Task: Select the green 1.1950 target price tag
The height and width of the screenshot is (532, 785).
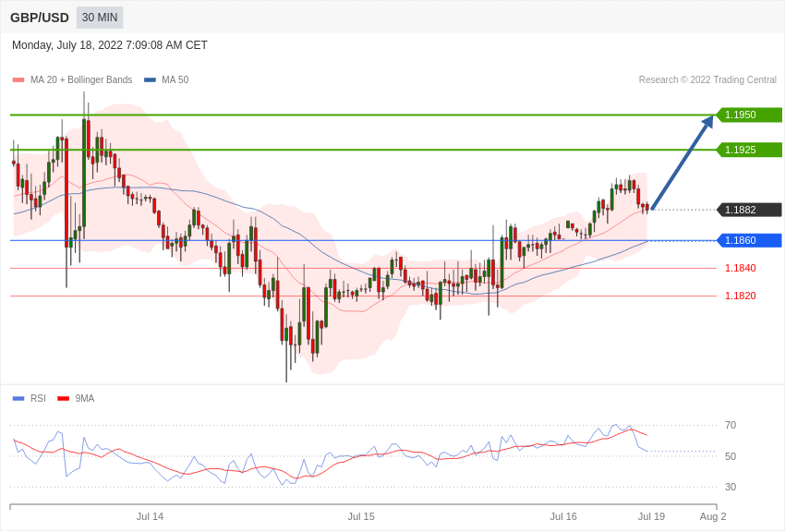Action: [x=749, y=115]
